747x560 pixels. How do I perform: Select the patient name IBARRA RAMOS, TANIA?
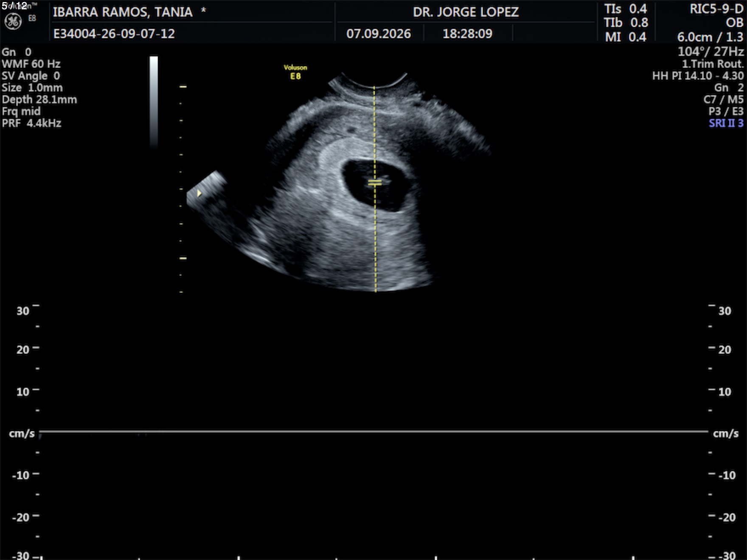tap(123, 12)
